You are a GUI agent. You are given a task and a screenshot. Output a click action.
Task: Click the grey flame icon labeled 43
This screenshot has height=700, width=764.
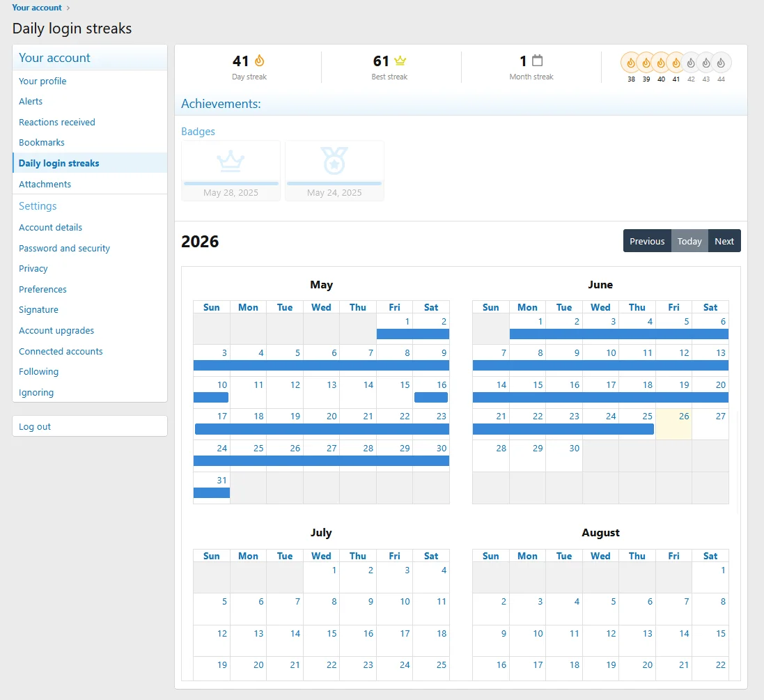click(x=706, y=63)
